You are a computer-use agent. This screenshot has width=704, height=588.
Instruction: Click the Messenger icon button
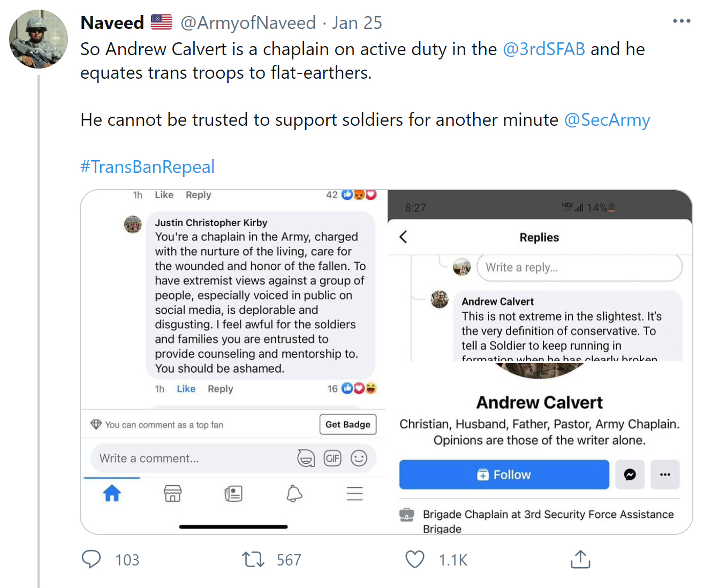[630, 474]
